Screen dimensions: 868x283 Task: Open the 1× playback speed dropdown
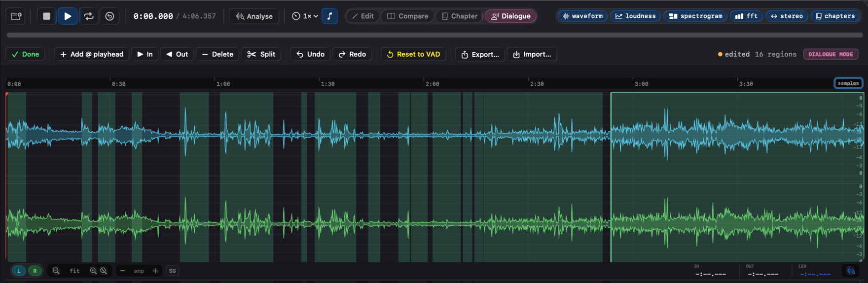pos(304,16)
